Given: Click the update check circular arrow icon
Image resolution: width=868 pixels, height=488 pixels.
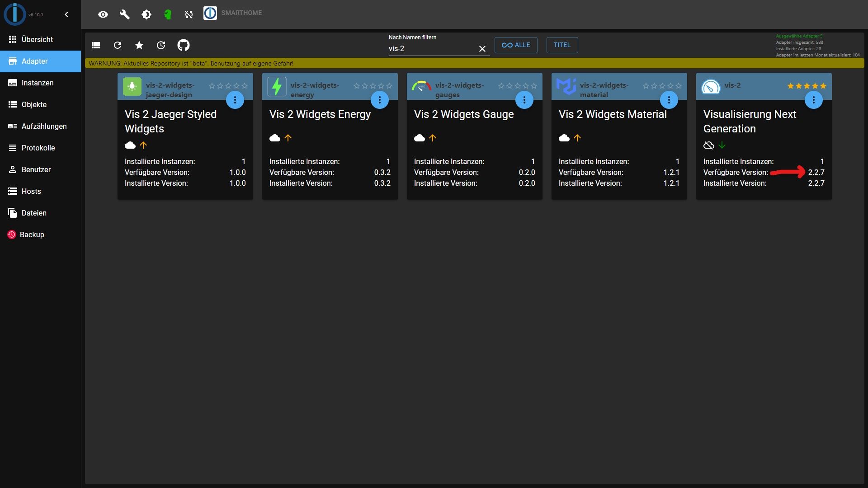Looking at the screenshot, I should pyautogui.click(x=161, y=45).
